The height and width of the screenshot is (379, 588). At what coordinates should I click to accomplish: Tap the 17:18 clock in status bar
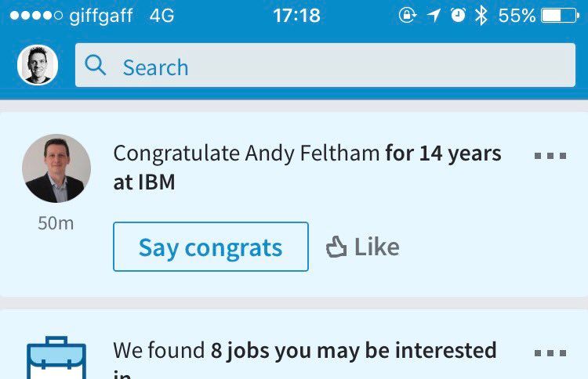coord(296,16)
